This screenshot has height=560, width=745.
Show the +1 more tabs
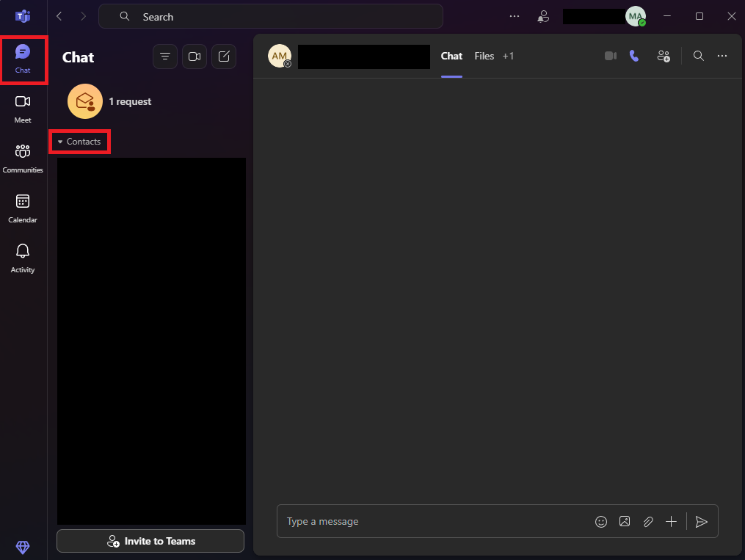point(508,56)
